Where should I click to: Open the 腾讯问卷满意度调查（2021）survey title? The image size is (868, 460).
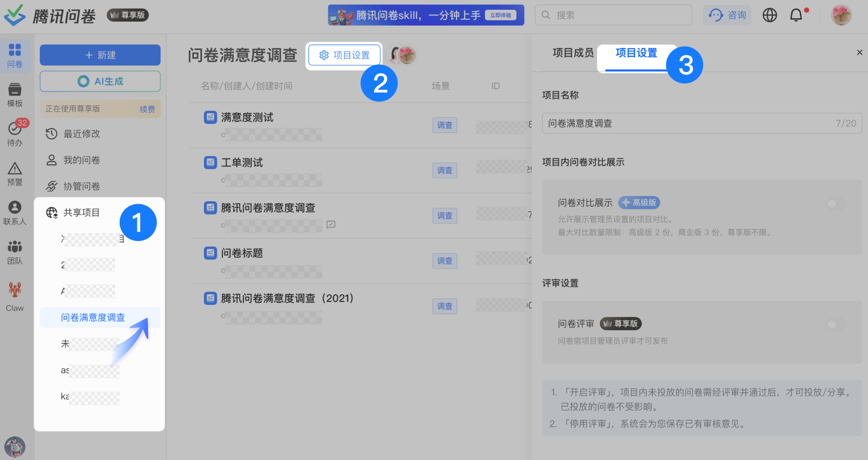click(x=287, y=298)
